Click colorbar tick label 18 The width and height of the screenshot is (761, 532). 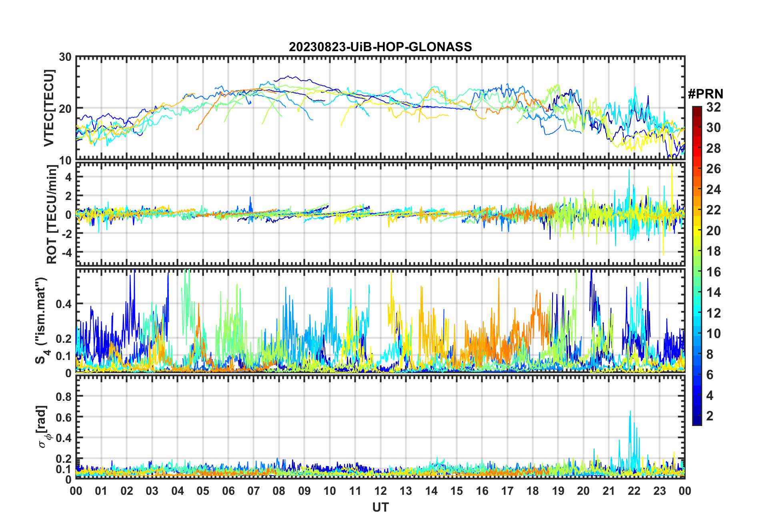[x=713, y=251]
